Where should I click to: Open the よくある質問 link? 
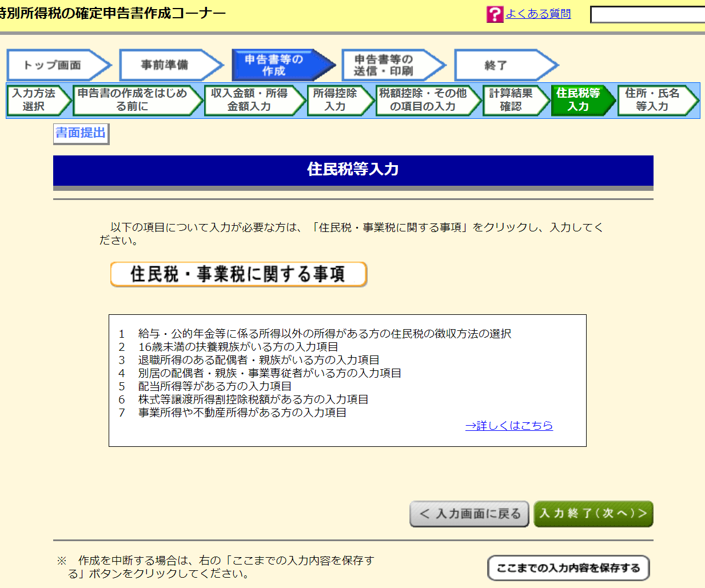point(538,14)
